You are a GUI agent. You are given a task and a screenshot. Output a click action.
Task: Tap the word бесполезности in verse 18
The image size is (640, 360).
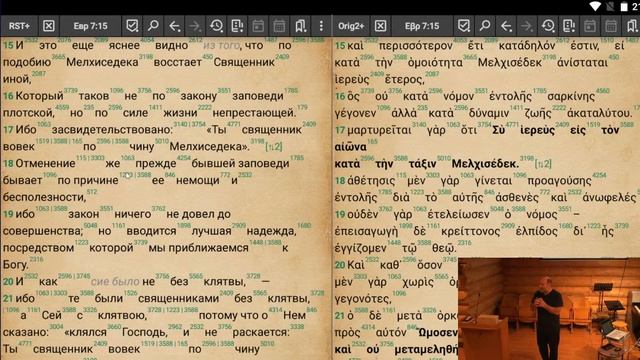(x=44, y=198)
